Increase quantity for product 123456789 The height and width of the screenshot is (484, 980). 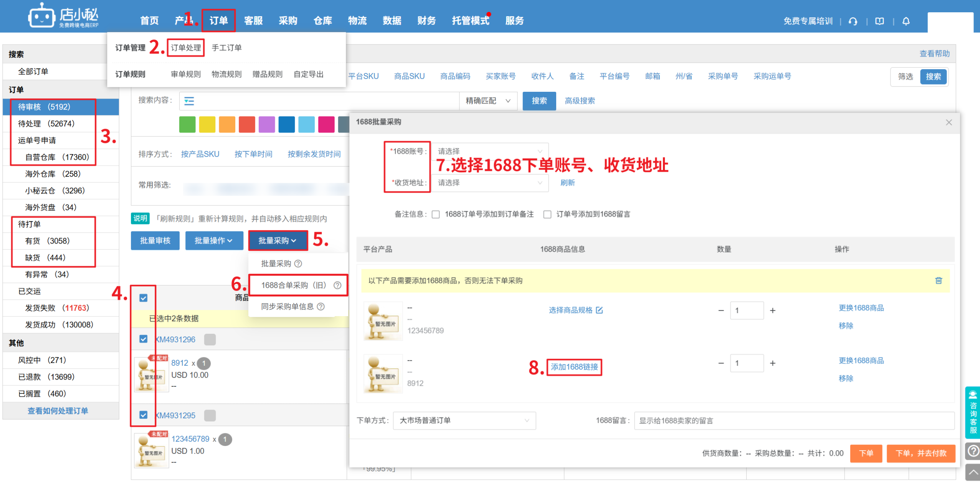pos(773,310)
